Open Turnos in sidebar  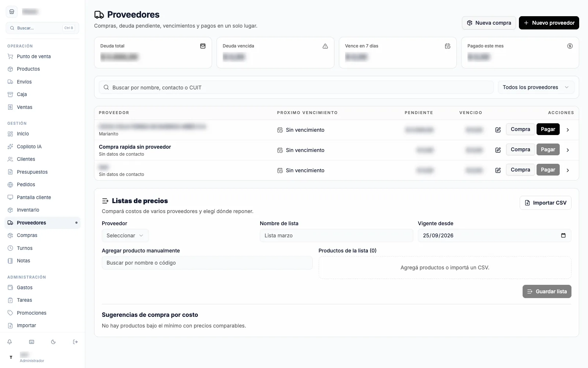pos(43,248)
